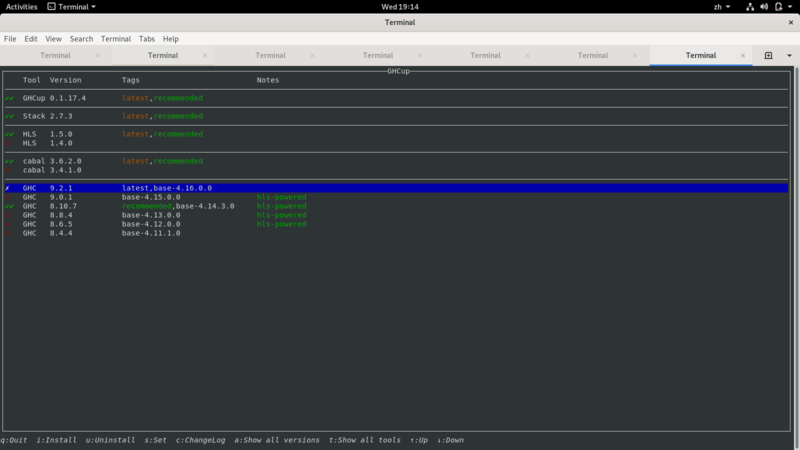Select the GHC 8.8.4 row
The image size is (800, 450).
tap(396, 215)
